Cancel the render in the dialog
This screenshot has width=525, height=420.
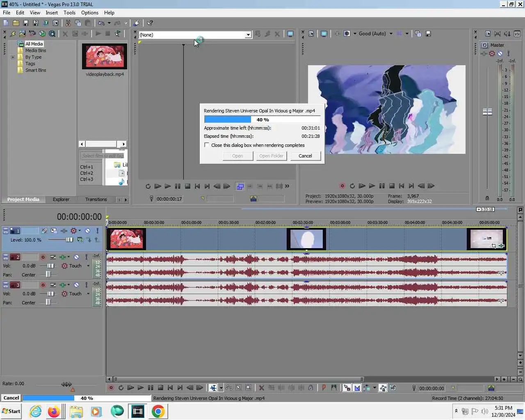click(305, 156)
